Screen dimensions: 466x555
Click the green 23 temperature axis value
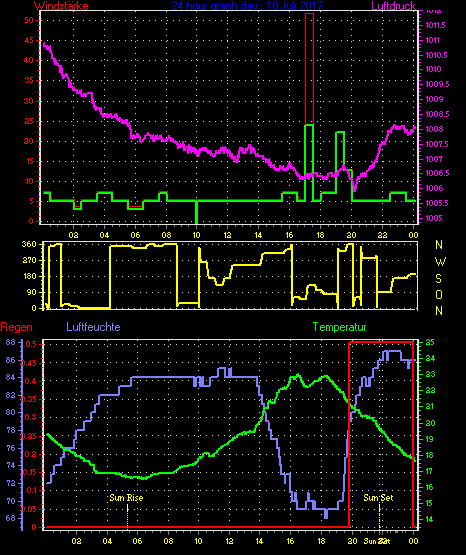(430, 374)
